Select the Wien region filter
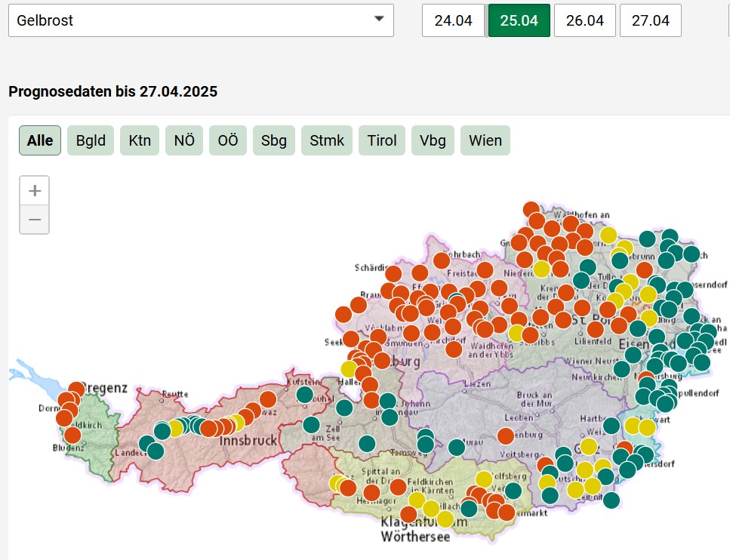Viewport: 730px width, 560px height. tap(485, 140)
